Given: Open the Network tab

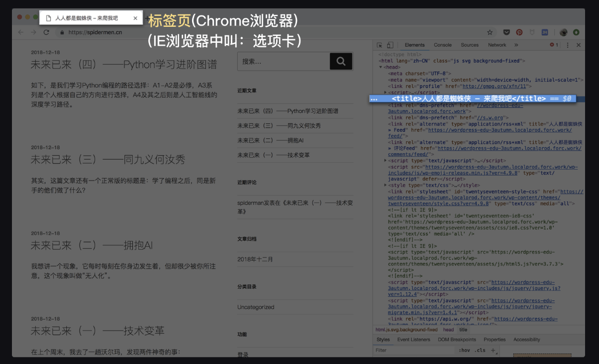Looking at the screenshot, I should [497, 45].
